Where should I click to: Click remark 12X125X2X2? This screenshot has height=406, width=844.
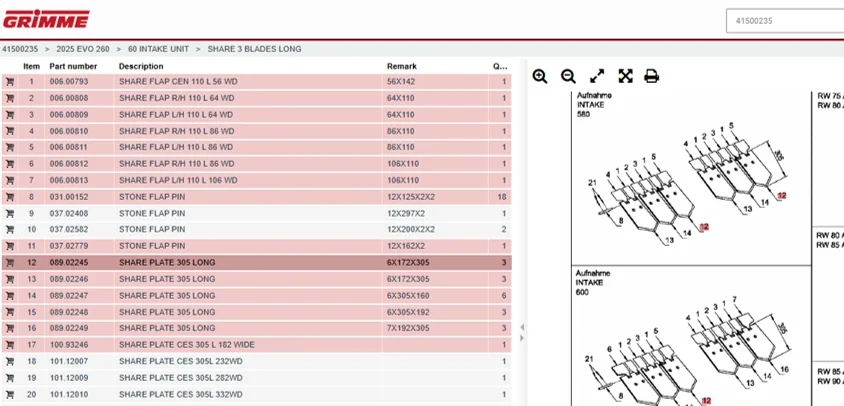[x=411, y=197]
